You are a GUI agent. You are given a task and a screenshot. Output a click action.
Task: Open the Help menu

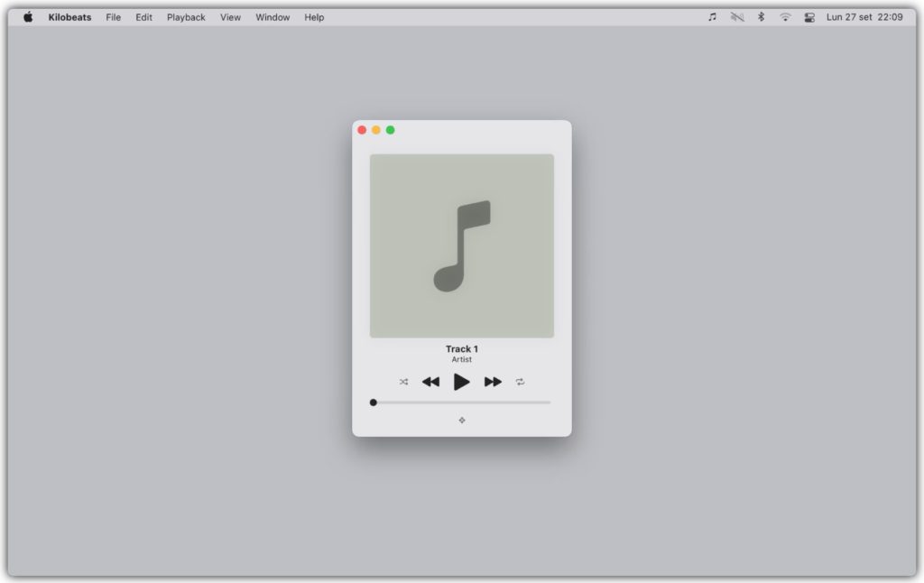(x=314, y=17)
